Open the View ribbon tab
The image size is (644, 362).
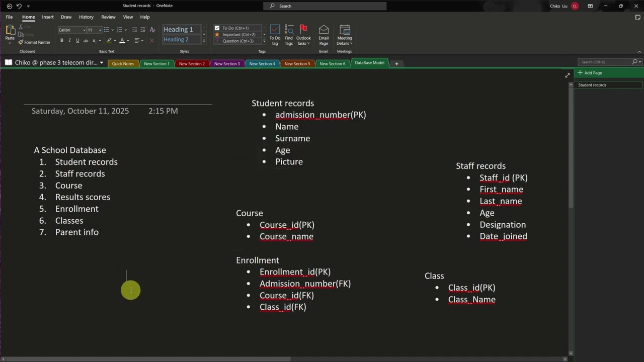tap(128, 17)
